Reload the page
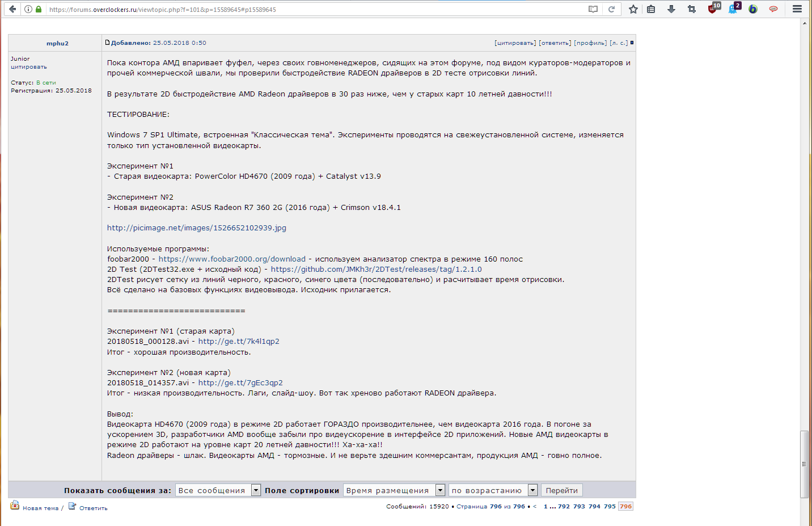This screenshot has width=812, height=526. (611, 9)
